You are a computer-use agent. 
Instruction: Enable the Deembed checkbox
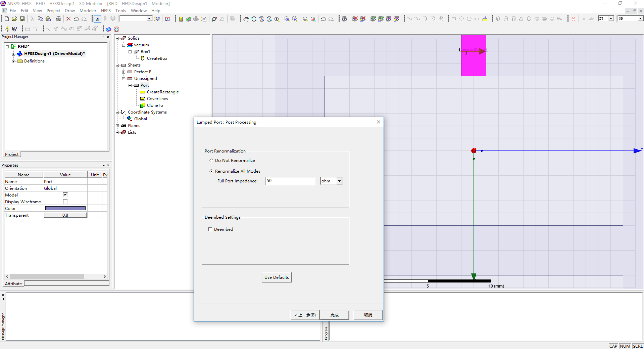[210, 229]
